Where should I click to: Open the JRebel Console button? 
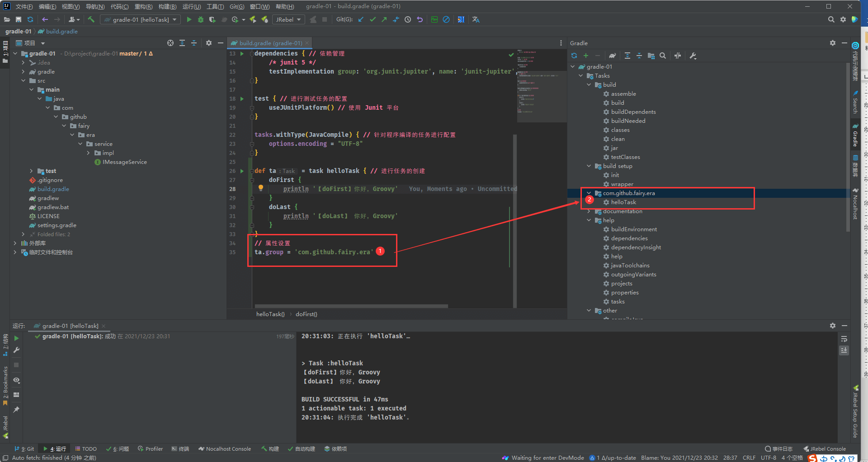pos(825,449)
